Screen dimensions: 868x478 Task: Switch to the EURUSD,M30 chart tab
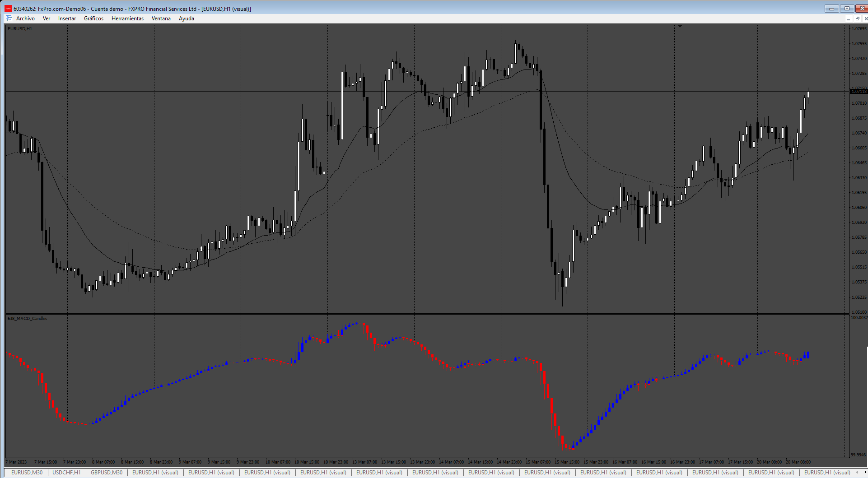(27, 473)
